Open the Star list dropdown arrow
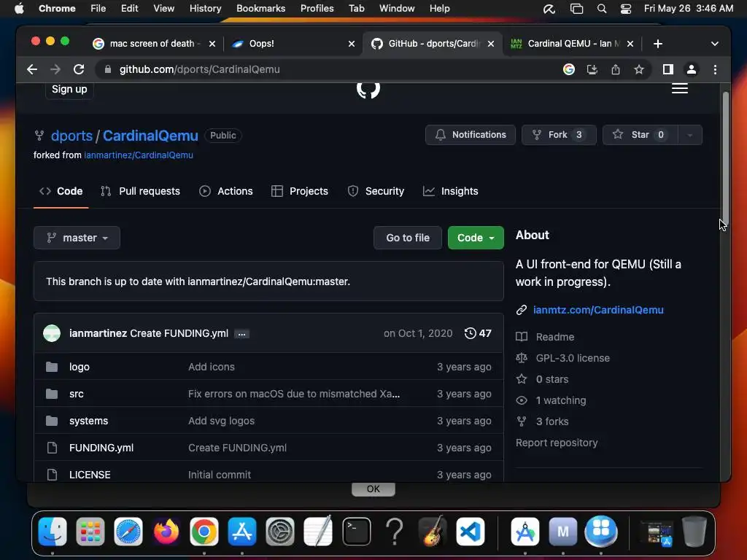Image resolution: width=747 pixels, height=560 pixels. 689,135
